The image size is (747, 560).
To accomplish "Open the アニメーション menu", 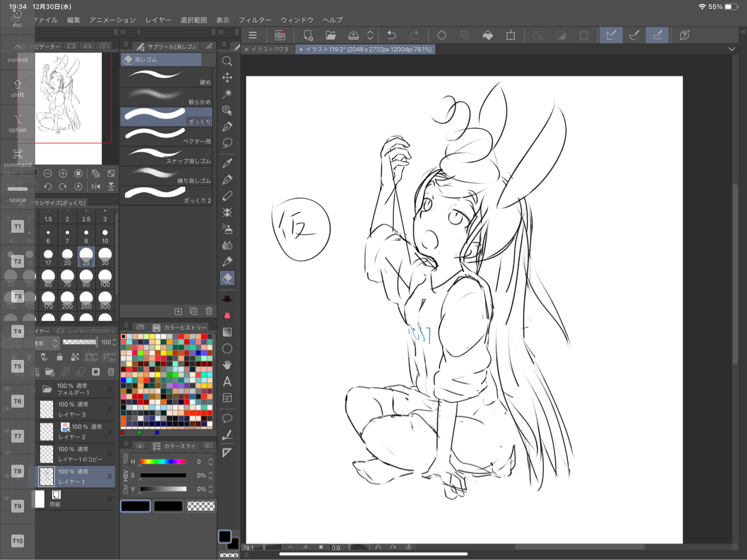I will click(x=112, y=20).
